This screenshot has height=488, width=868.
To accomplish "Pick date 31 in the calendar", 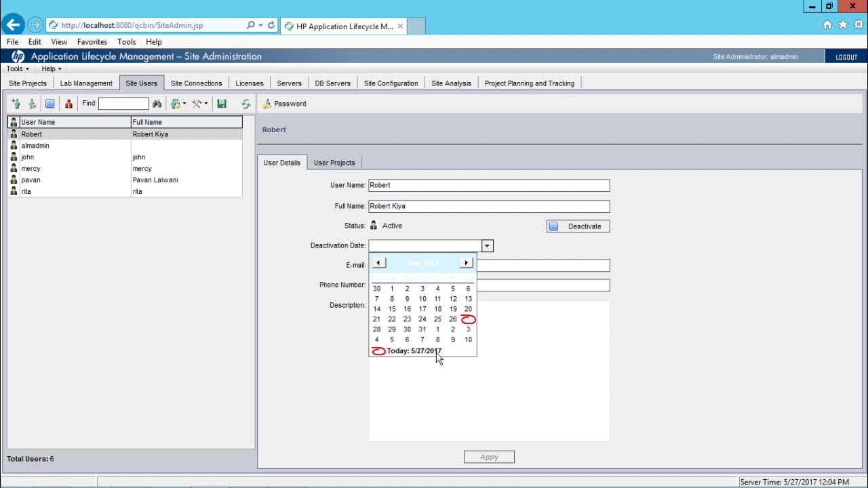I will (422, 329).
